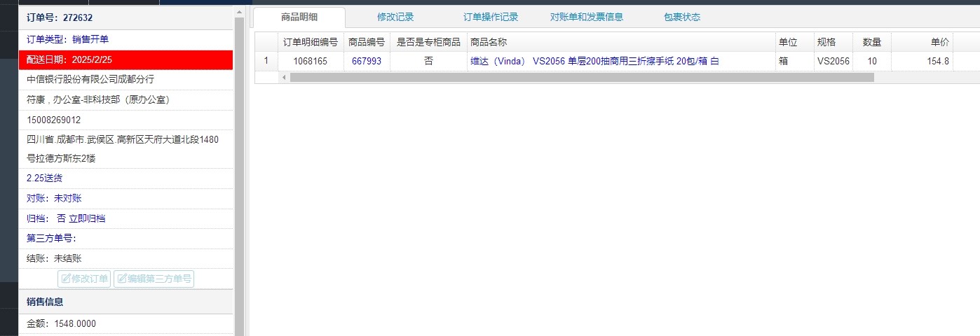Select the 商品名称 column header
The width and height of the screenshot is (980, 336).
pos(621,42)
